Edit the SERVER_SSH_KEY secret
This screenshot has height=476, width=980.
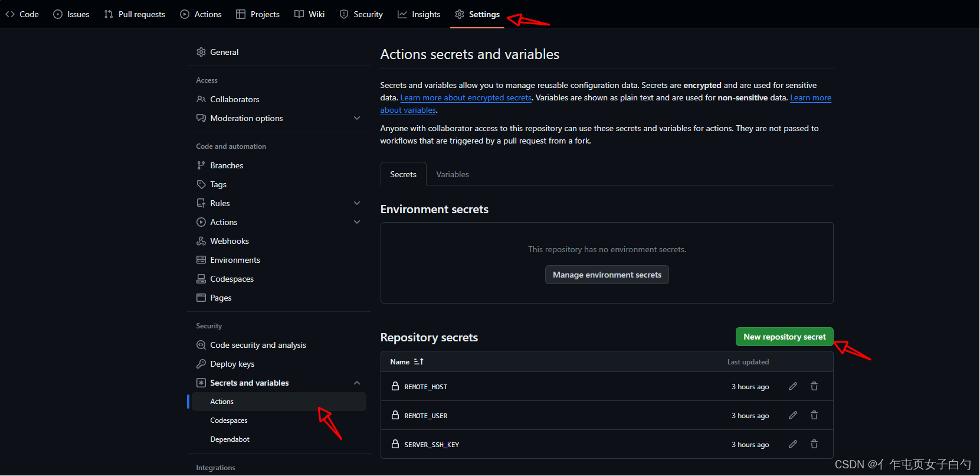(793, 444)
